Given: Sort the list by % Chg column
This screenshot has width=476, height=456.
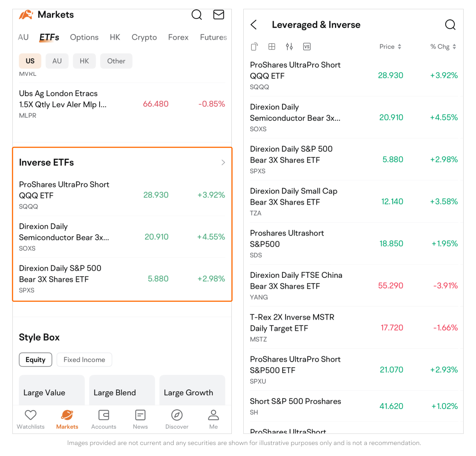Looking at the screenshot, I should 443,47.
